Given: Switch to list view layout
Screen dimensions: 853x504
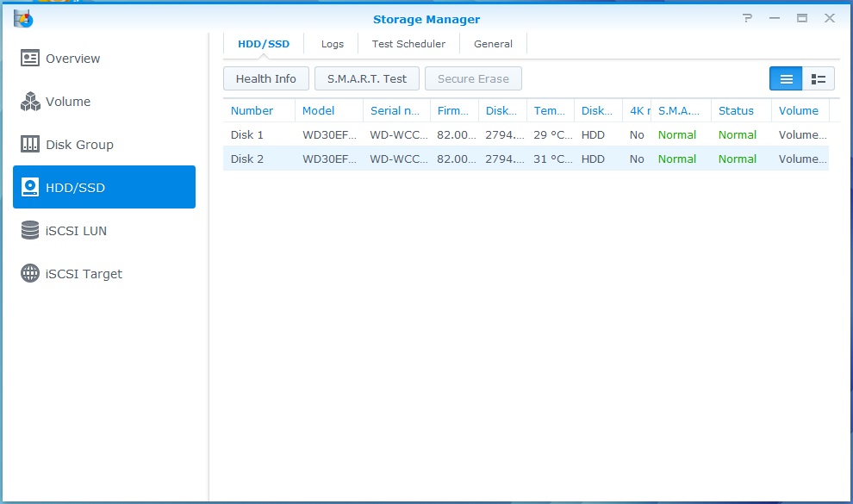Looking at the screenshot, I should (786, 79).
